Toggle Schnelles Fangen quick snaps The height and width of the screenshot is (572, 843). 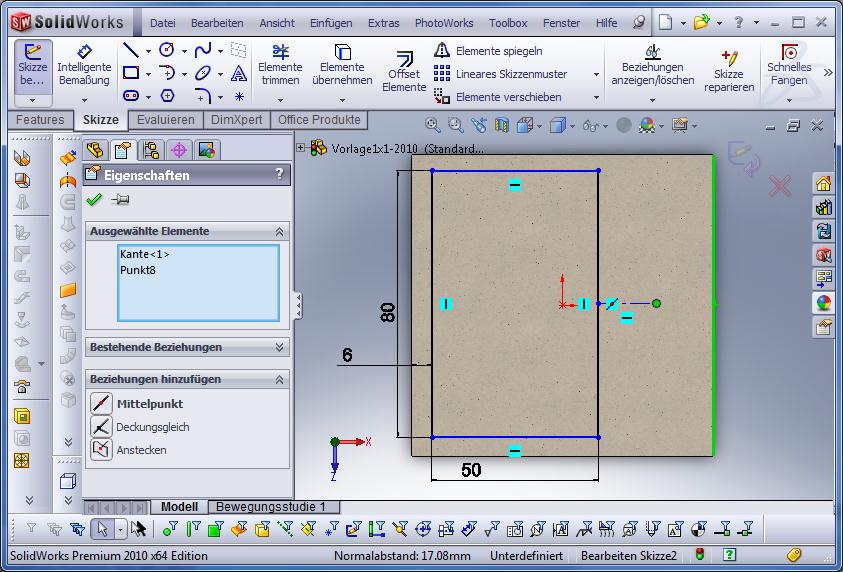coord(789,65)
